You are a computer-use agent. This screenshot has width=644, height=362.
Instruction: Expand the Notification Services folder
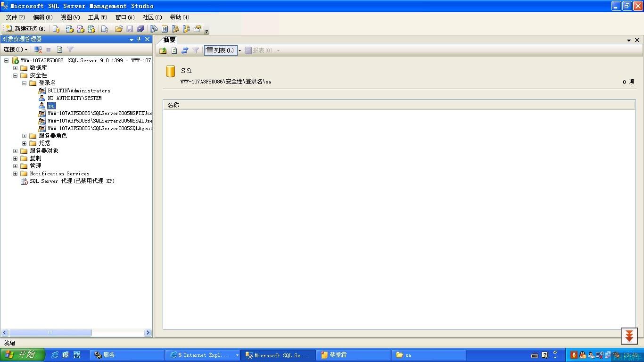15,173
